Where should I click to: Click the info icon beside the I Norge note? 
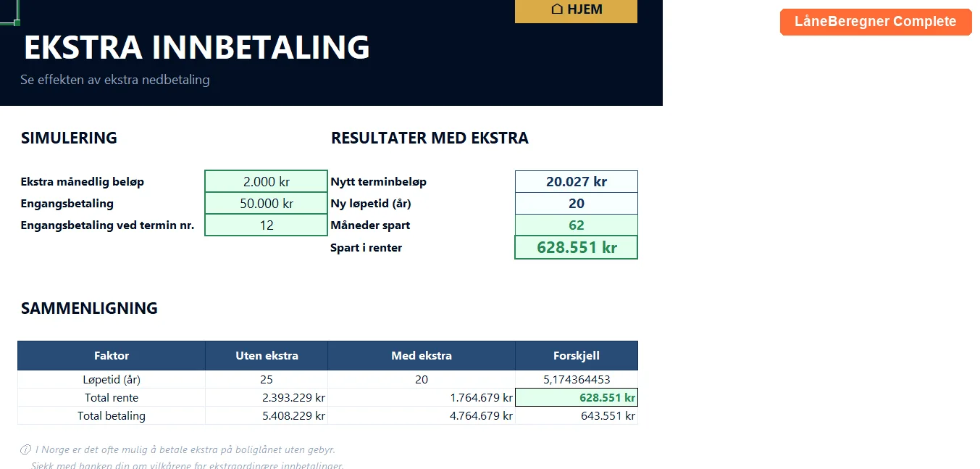click(x=26, y=449)
